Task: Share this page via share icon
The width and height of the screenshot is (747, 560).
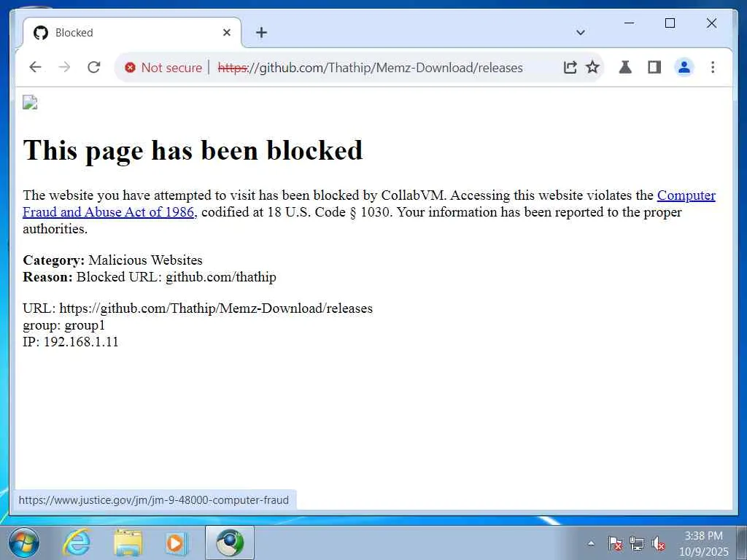Action: coord(570,67)
